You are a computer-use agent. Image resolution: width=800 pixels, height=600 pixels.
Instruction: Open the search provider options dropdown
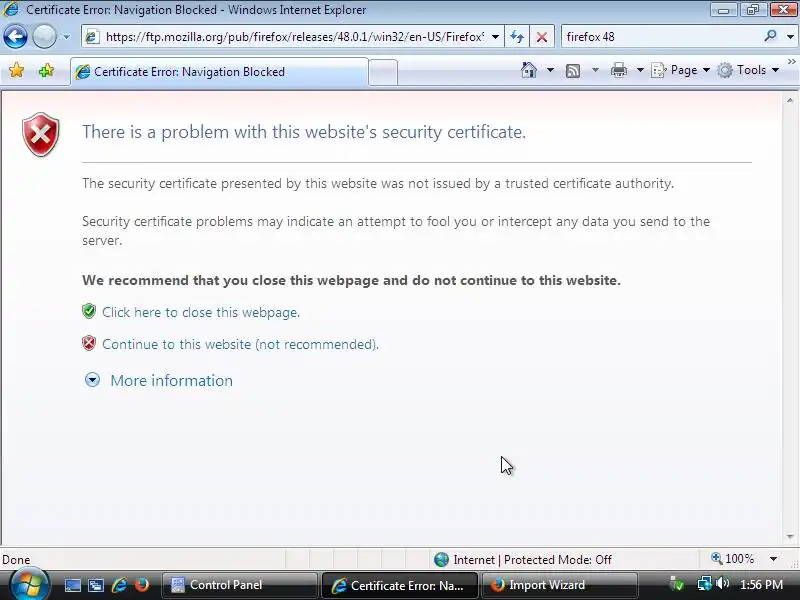790,37
